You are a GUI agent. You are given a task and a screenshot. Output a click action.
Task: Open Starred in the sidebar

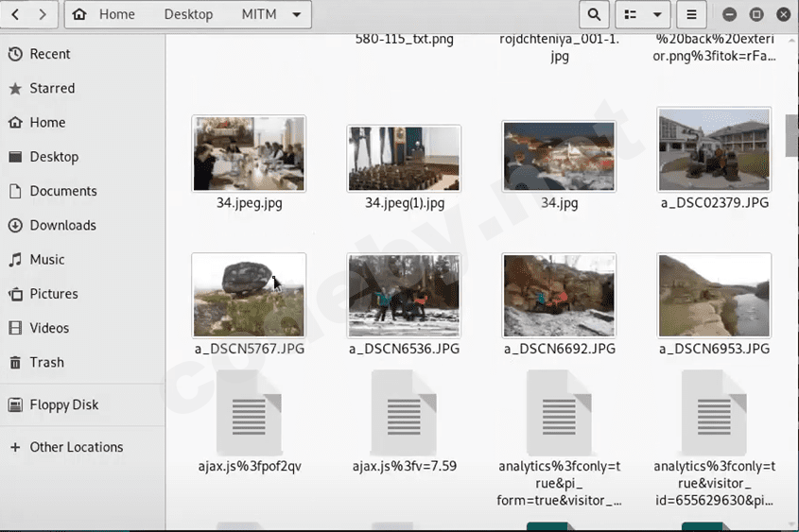(51, 88)
